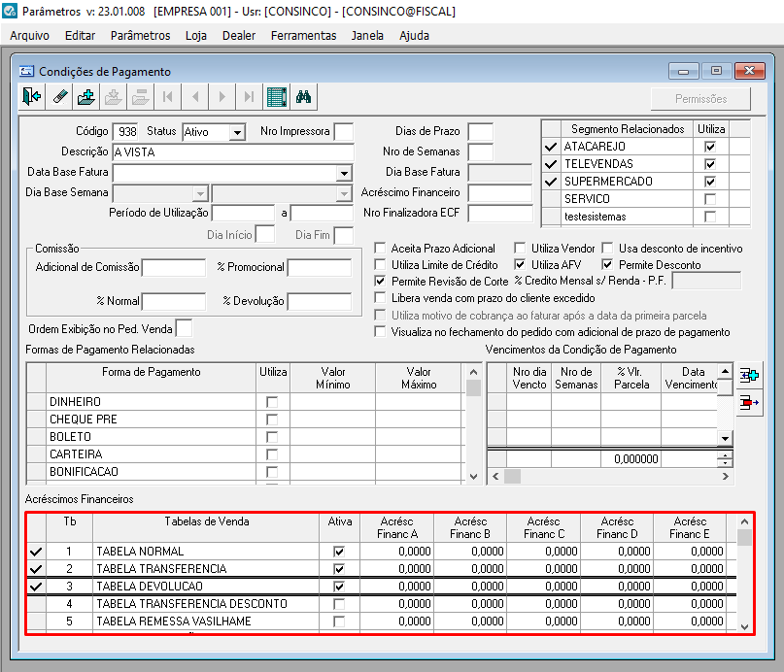Uncheck Utiliza for TELEVENDAS segment

click(709, 164)
